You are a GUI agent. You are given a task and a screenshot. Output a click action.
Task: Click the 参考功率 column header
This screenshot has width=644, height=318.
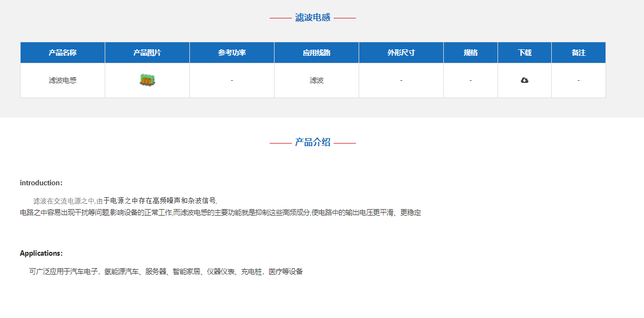(232, 53)
